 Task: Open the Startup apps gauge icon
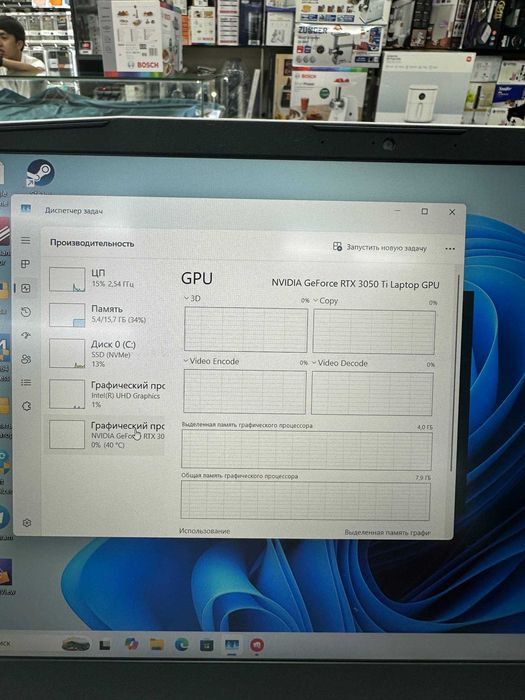click(x=26, y=335)
